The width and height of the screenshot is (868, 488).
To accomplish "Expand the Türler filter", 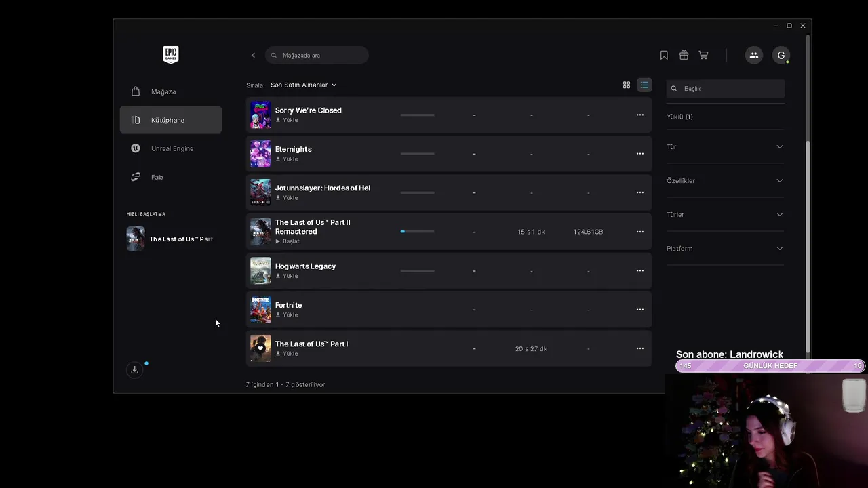I will [x=725, y=214].
